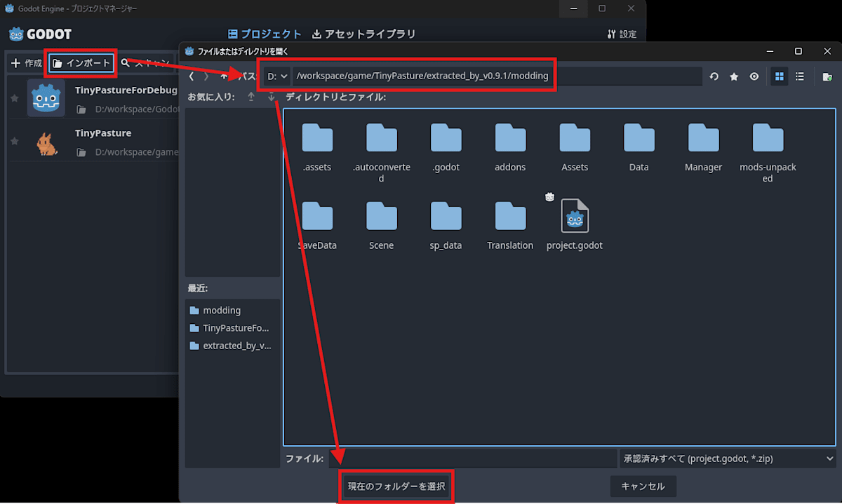Open the sp_data folder
842x504 pixels.
[446, 225]
